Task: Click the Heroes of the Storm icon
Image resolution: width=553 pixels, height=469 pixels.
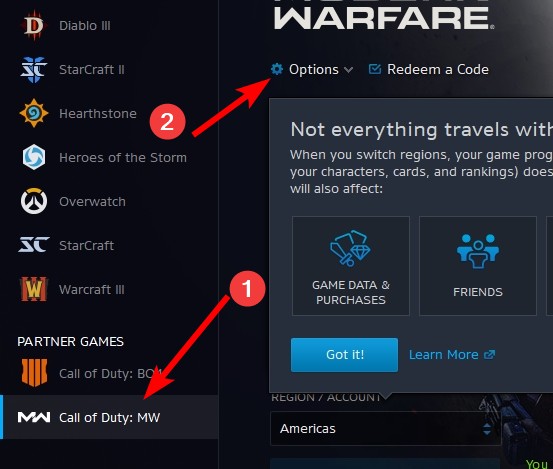Action: [x=34, y=157]
